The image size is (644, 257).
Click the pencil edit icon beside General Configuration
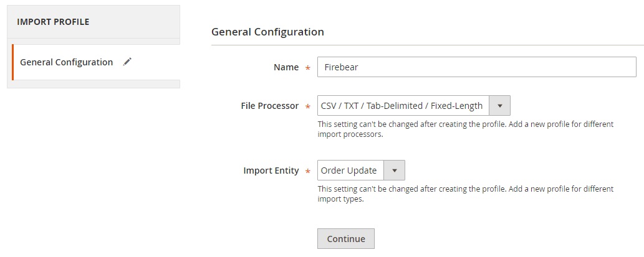click(x=127, y=62)
